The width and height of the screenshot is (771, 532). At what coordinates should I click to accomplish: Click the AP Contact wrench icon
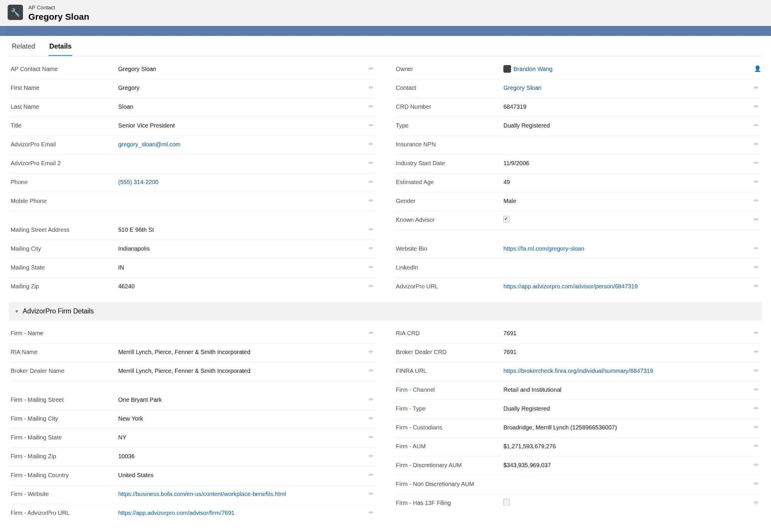pos(15,12)
